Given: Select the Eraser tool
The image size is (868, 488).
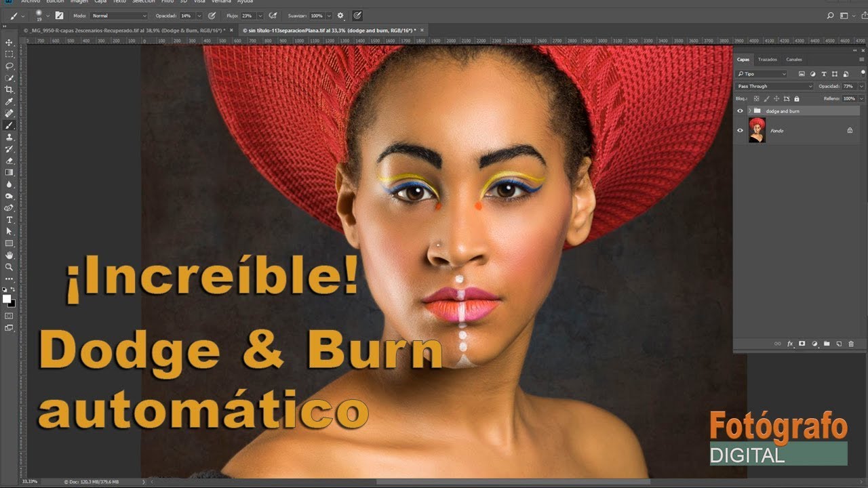Looking at the screenshot, I should (9, 161).
